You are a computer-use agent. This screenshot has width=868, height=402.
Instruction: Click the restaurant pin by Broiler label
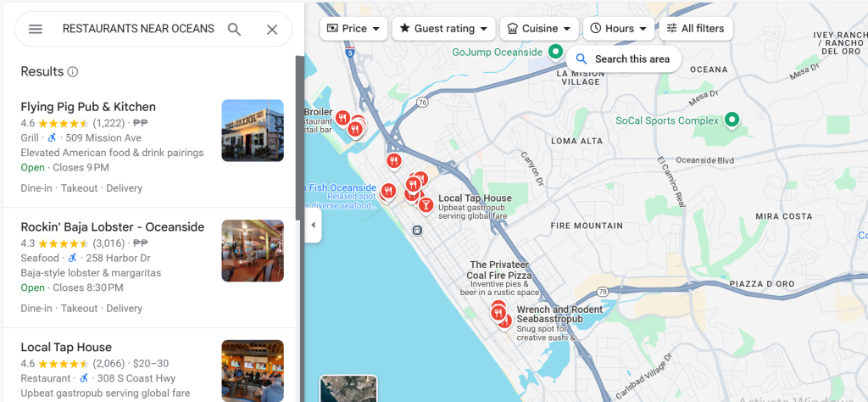[x=342, y=117]
